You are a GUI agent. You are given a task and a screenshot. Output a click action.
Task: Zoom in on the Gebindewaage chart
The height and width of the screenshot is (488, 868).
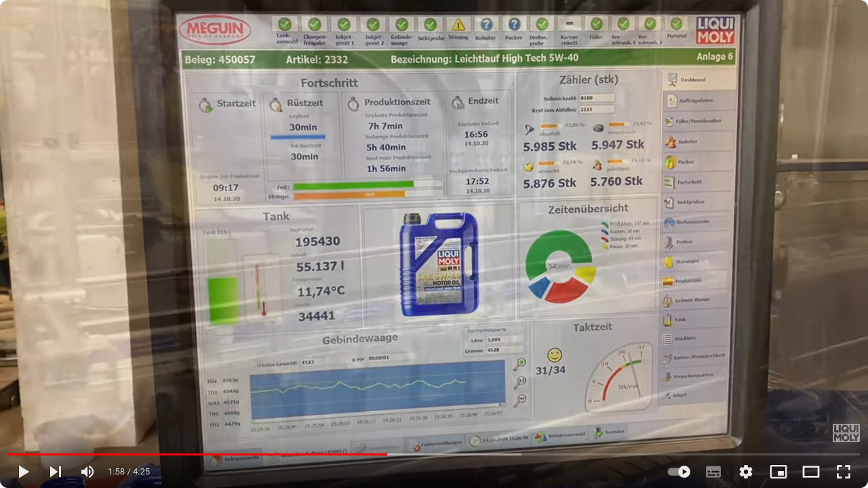pos(519,365)
